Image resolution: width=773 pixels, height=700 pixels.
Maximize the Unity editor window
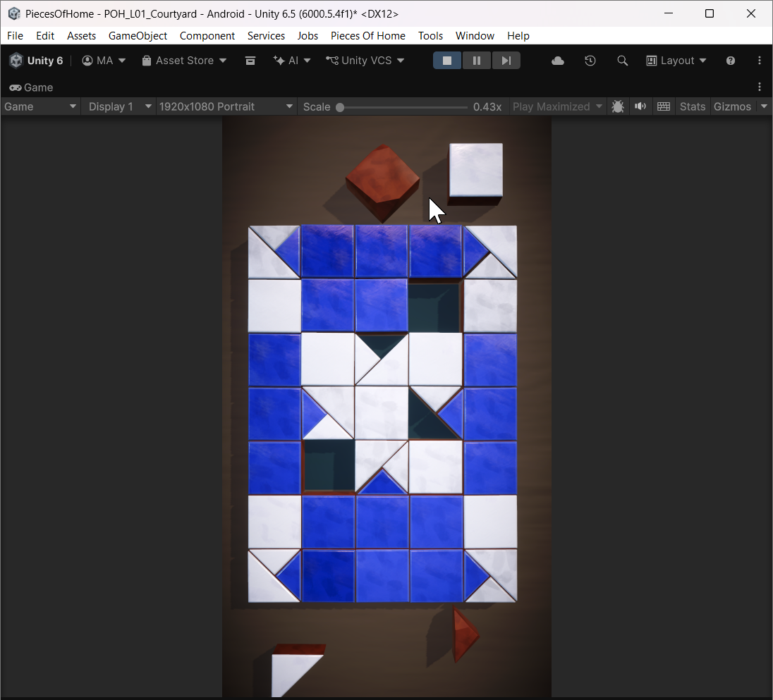click(x=710, y=13)
